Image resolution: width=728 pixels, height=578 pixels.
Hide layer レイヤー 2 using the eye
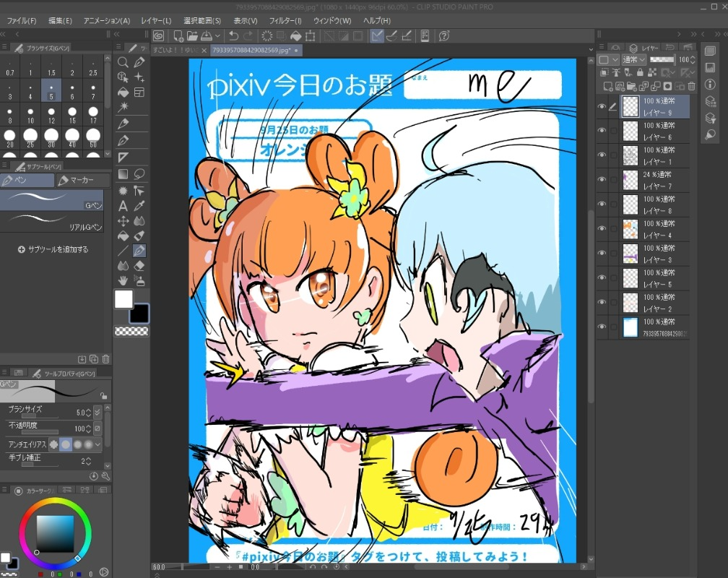(602, 302)
